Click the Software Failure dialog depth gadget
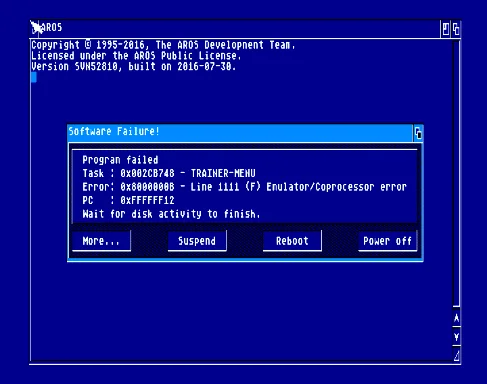Viewport: 487px width, 384px height. (418, 133)
